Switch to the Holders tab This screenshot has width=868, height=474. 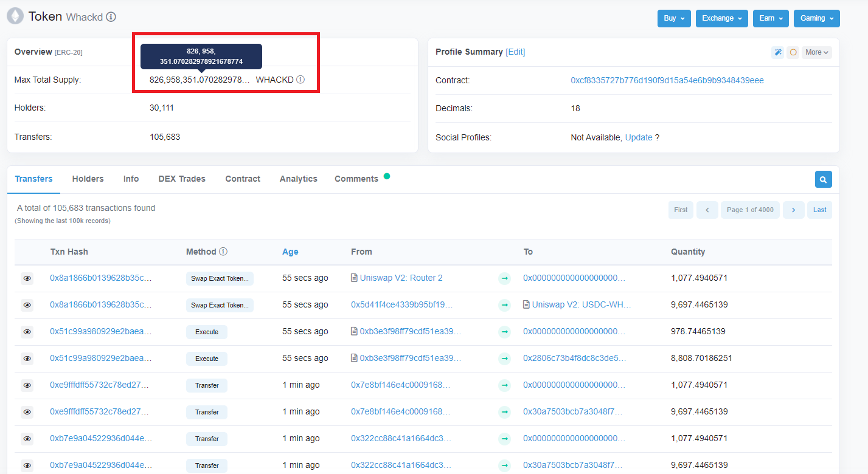pos(88,179)
